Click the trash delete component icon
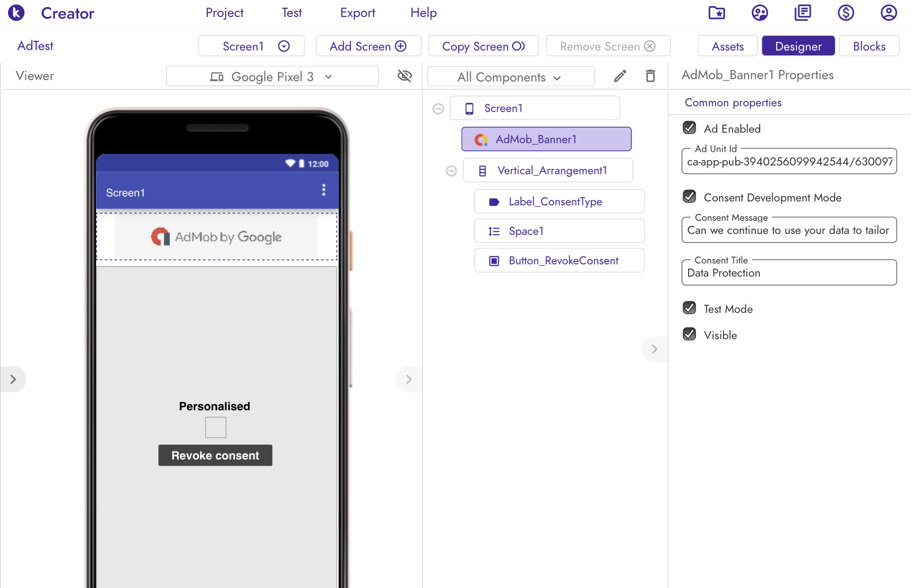The height and width of the screenshot is (588, 911). click(650, 76)
